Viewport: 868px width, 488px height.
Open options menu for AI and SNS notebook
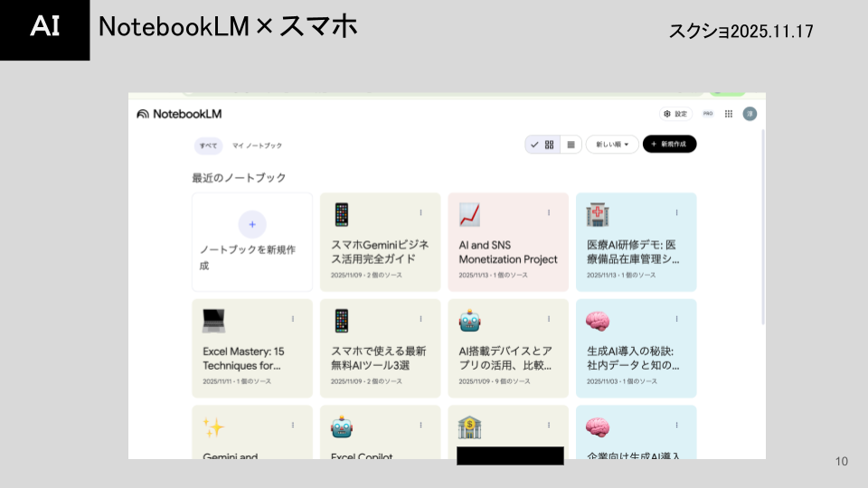pyautogui.click(x=549, y=212)
